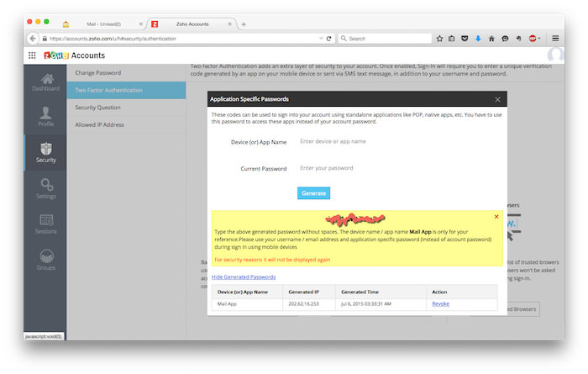Viewport: 588px width, 374px height.
Task: Open the bookmarks list icon
Action: [x=452, y=39]
